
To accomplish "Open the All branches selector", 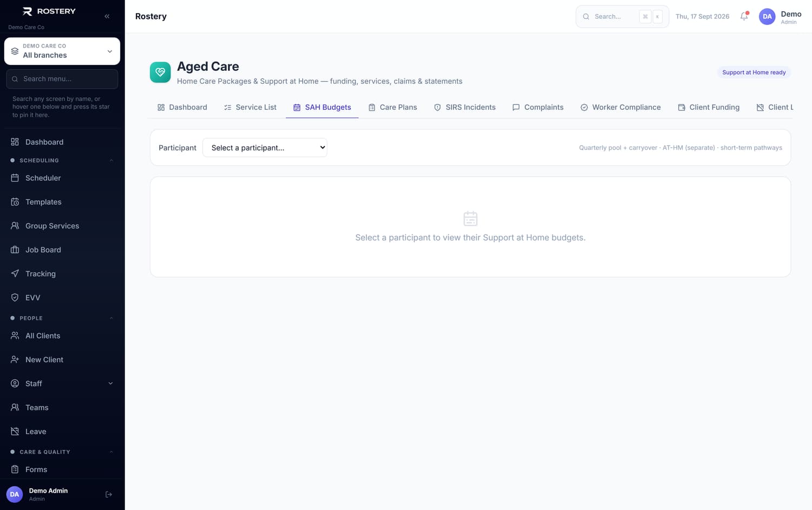I will tap(62, 51).
